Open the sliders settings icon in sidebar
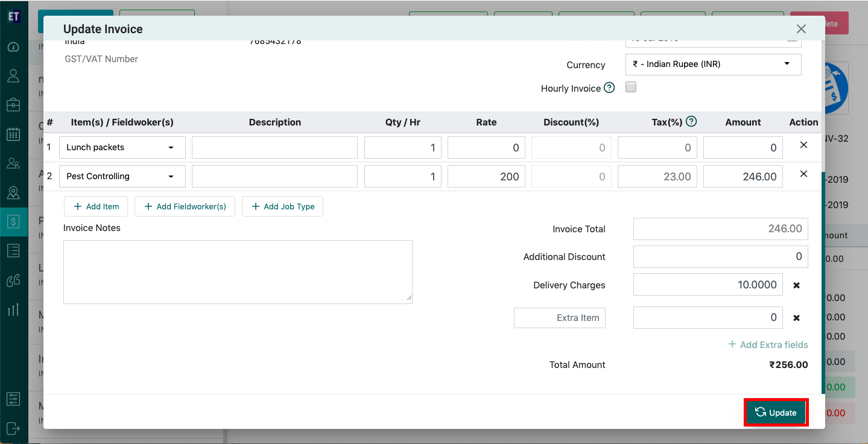 point(13,399)
